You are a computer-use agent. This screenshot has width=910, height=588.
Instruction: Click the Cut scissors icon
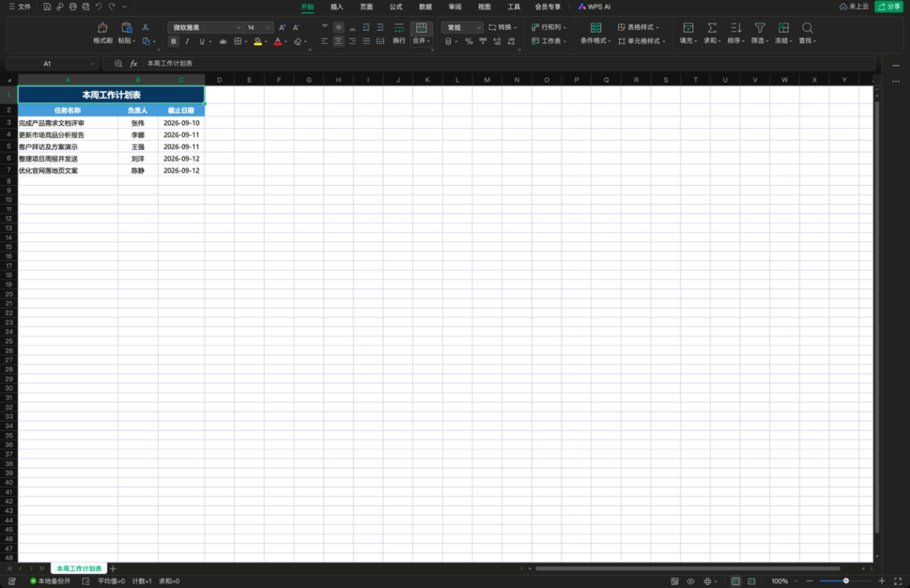[x=145, y=28]
